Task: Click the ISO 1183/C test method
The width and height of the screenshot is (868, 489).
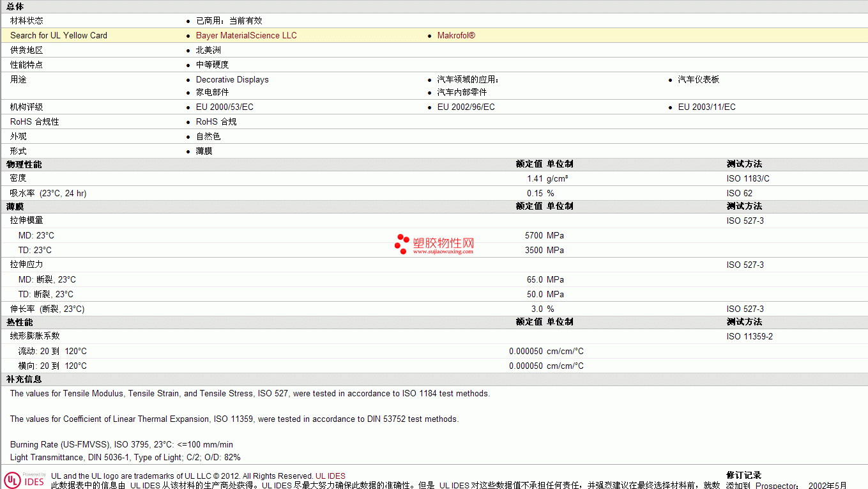Action: (748, 178)
